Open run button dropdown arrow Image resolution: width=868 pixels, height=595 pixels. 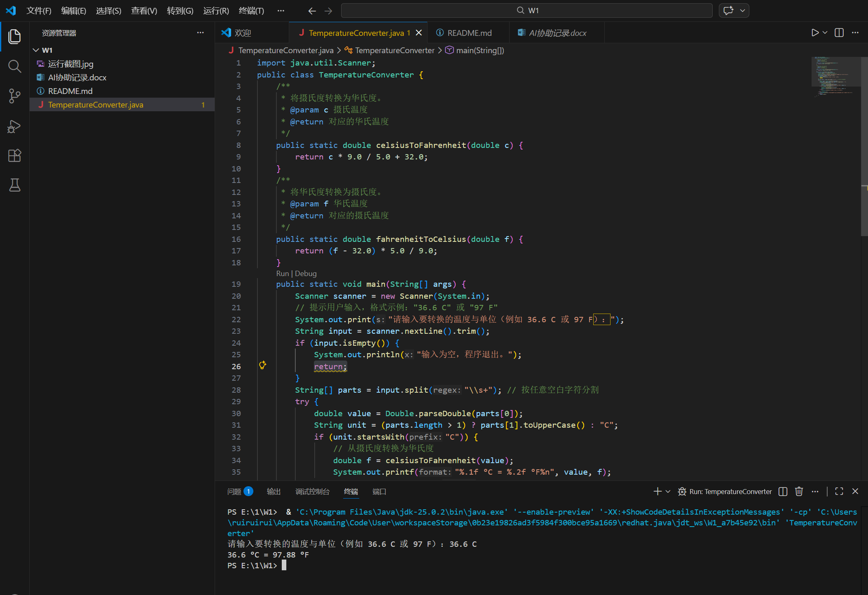coord(825,33)
